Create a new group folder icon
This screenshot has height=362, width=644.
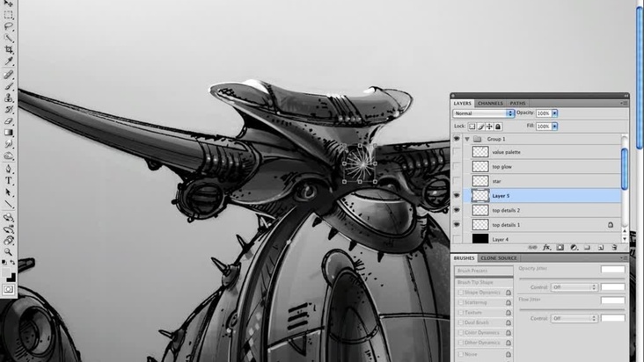click(x=588, y=247)
